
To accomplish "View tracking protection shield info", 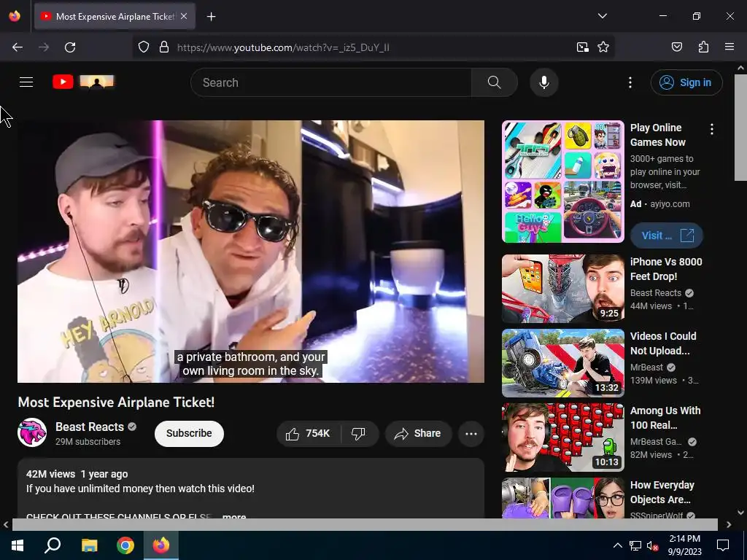I will (144, 47).
